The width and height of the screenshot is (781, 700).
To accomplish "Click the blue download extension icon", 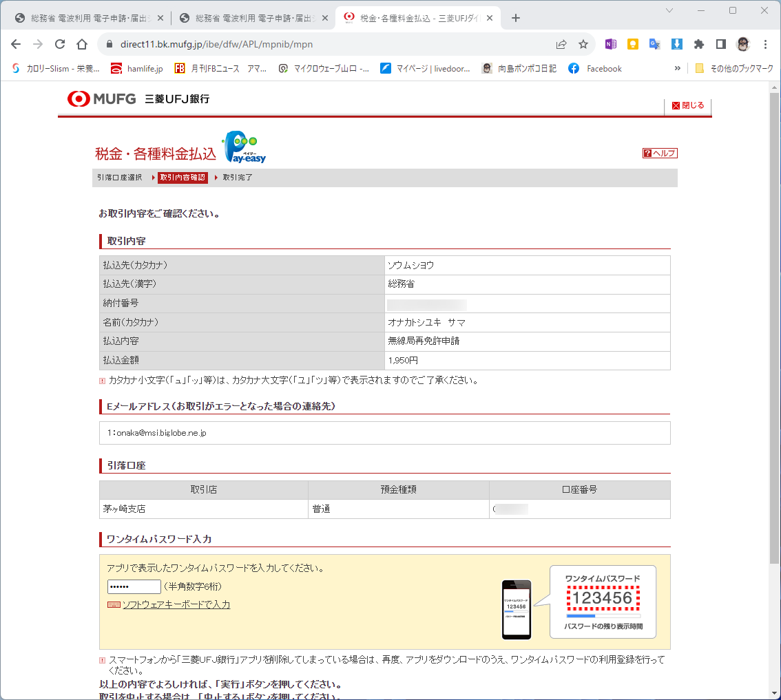I will click(x=676, y=44).
